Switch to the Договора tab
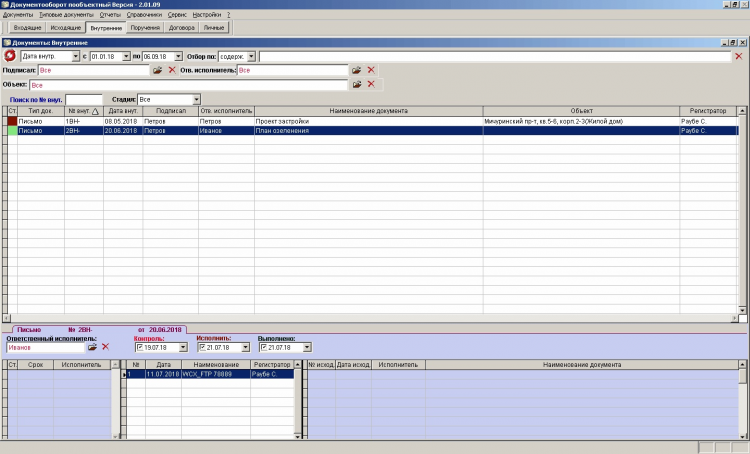Image resolution: width=750 pixels, height=454 pixels. (x=182, y=28)
